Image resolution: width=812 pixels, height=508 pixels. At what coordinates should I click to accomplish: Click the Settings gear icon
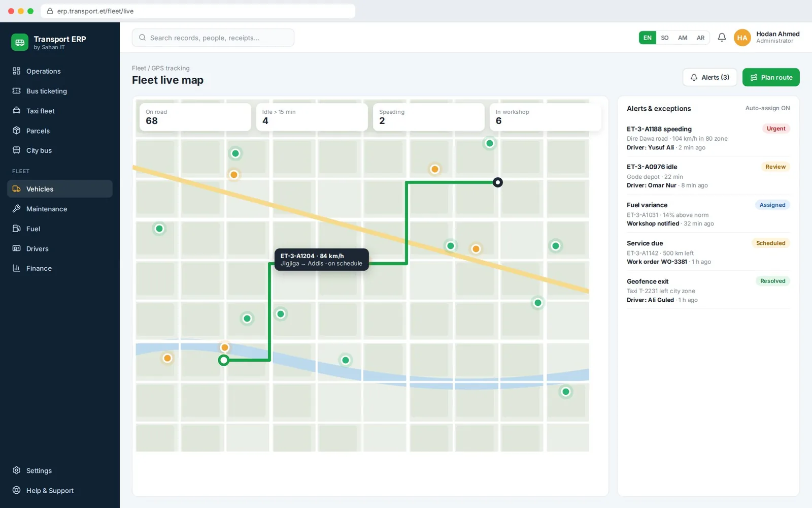tap(17, 470)
